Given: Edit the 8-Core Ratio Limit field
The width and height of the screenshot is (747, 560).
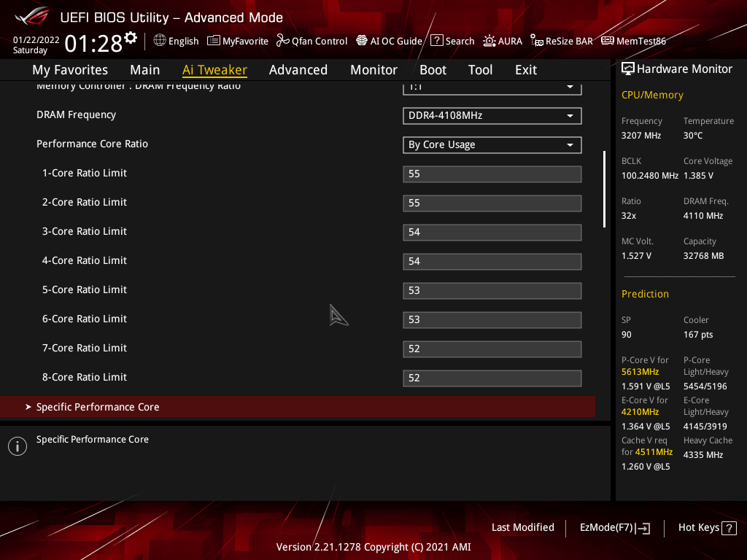Looking at the screenshot, I should pos(492,378).
